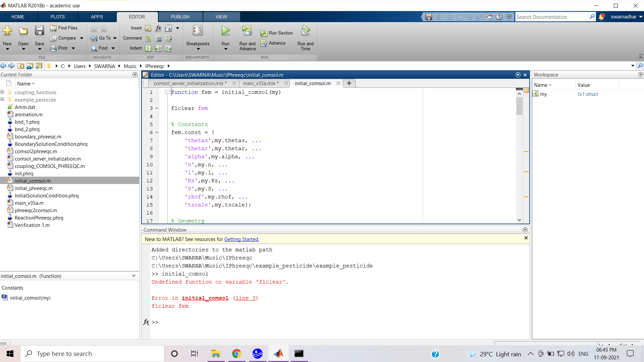The image size is (644, 362).
Task: Click the Run and Time icon
Action: click(x=305, y=31)
